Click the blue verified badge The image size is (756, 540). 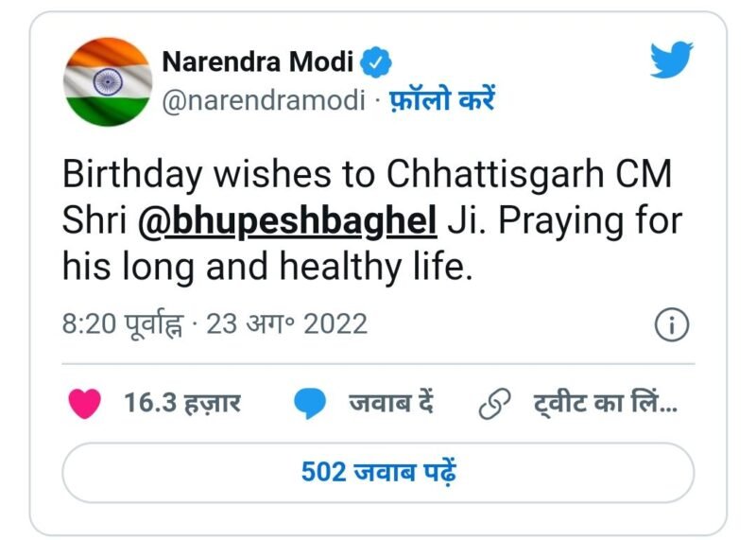click(x=378, y=63)
